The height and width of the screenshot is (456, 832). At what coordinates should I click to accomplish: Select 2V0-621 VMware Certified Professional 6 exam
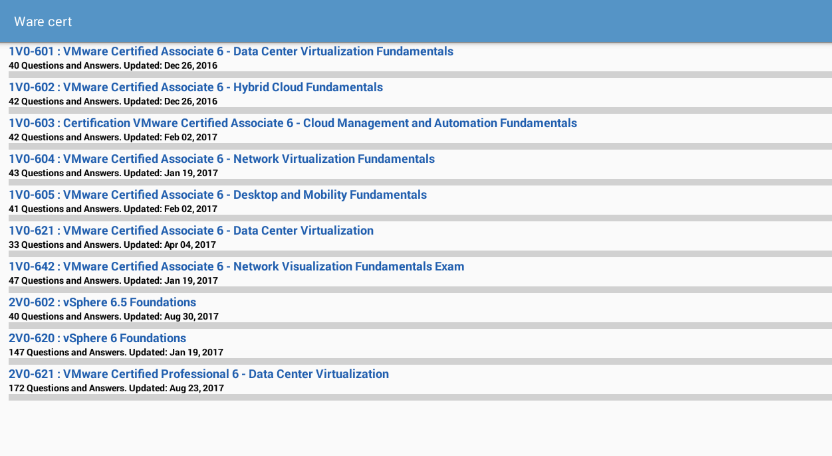[x=198, y=374]
